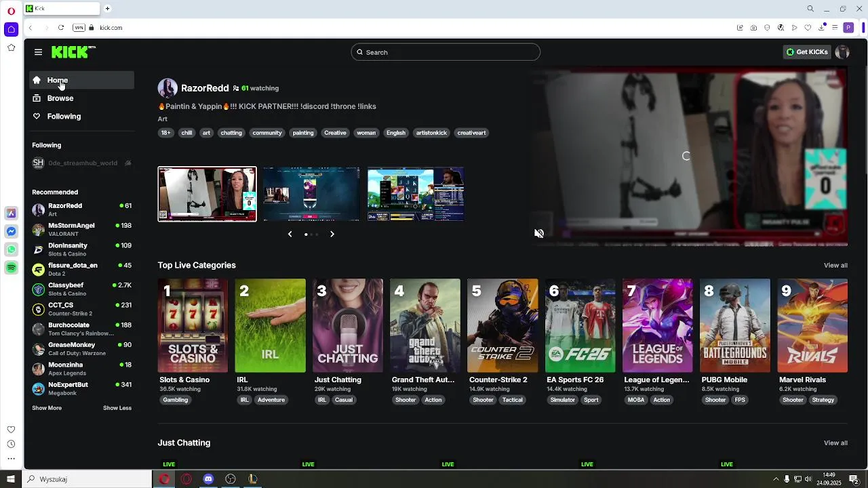Open the Just Chatting category card
The width and height of the screenshot is (868, 488).
point(347,325)
